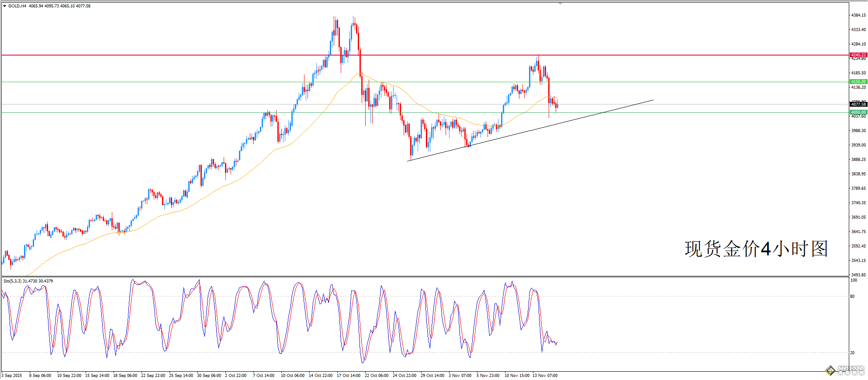Click the 3740.35 price scale value
The height and width of the screenshot is (380, 868).
pyautogui.click(x=858, y=203)
